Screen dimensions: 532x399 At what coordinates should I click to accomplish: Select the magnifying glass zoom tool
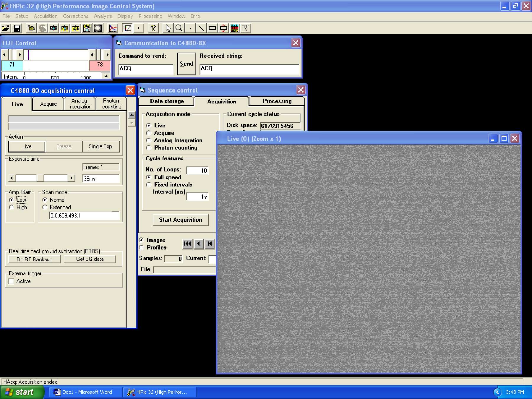[179, 28]
